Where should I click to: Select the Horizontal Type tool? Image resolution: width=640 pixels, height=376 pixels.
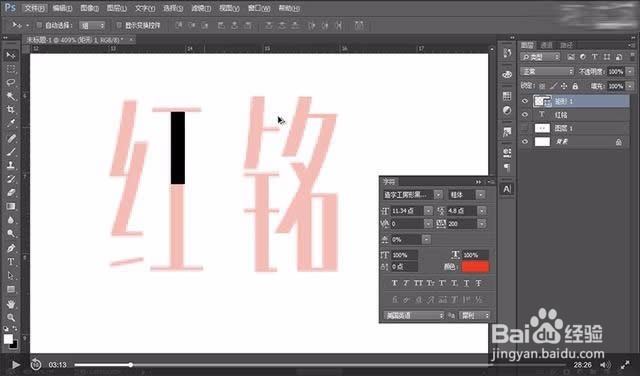(x=11, y=262)
